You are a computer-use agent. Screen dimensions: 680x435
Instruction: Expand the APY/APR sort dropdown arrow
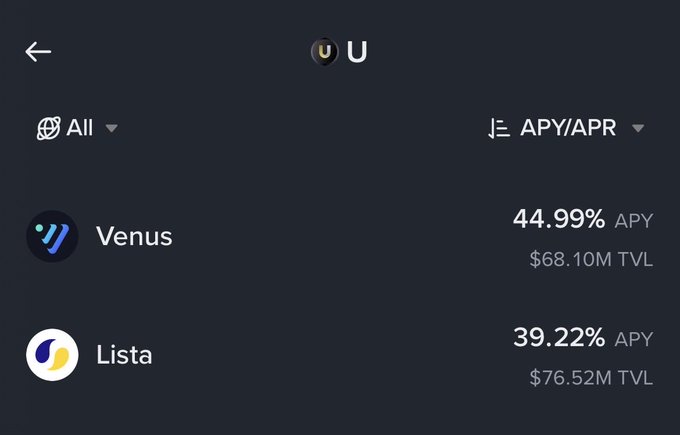638,128
